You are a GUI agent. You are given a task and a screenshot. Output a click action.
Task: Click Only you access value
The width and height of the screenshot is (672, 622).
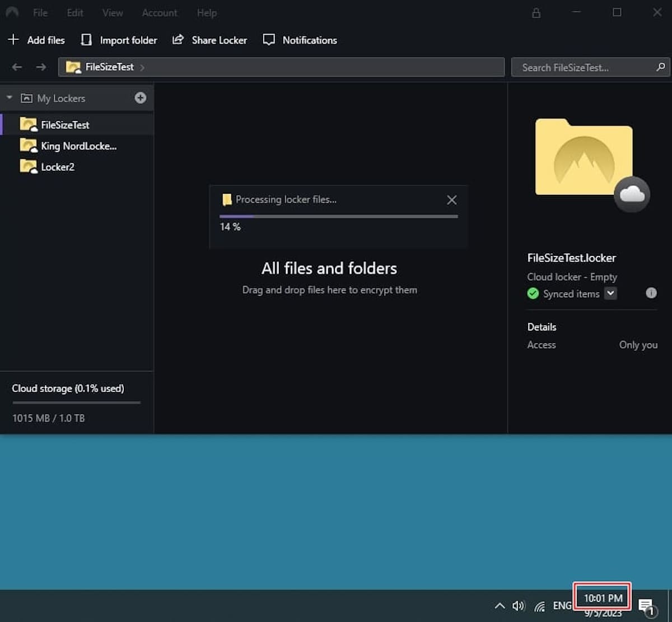[638, 345]
